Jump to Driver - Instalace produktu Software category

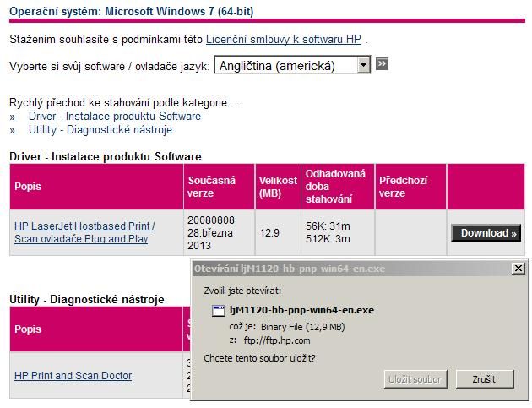(115, 116)
